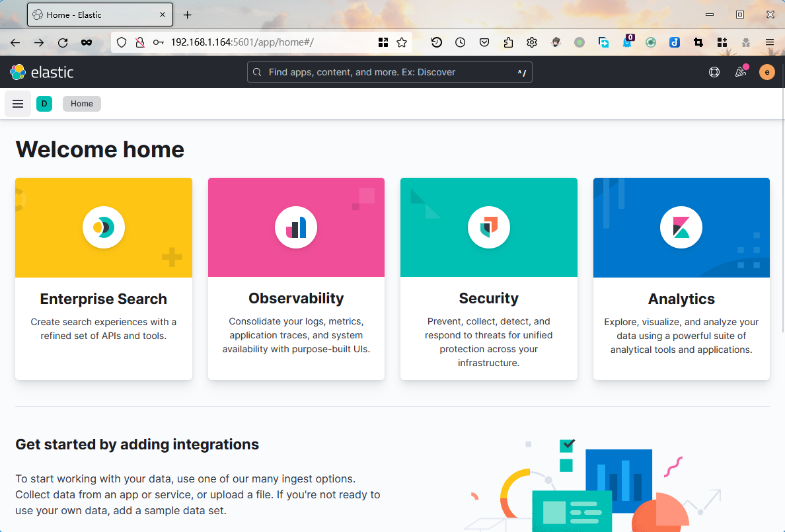The width and height of the screenshot is (785, 532).
Task: Click the Observability logo icon
Action: pos(296,227)
